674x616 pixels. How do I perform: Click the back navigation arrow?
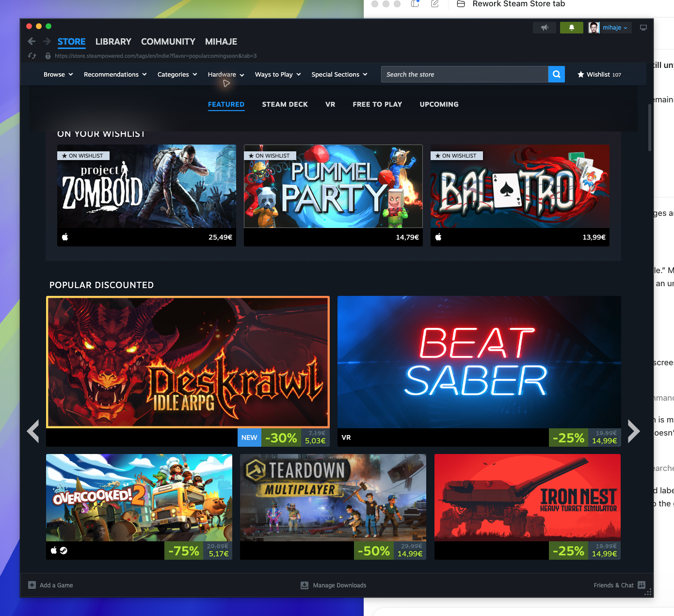[x=32, y=41]
